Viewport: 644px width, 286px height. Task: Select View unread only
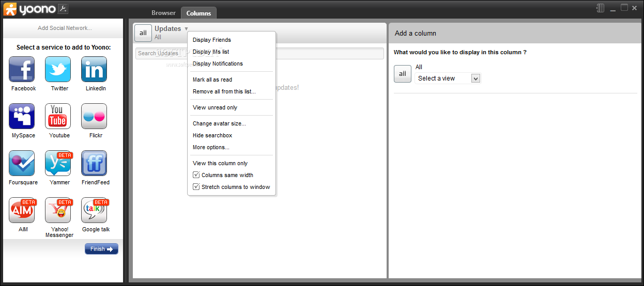pyautogui.click(x=215, y=107)
